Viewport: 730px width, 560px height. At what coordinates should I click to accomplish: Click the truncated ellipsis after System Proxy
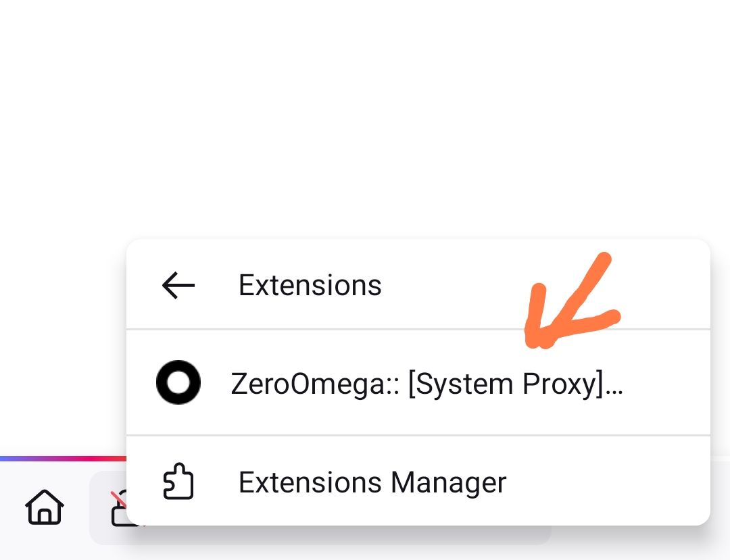[x=614, y=385]
